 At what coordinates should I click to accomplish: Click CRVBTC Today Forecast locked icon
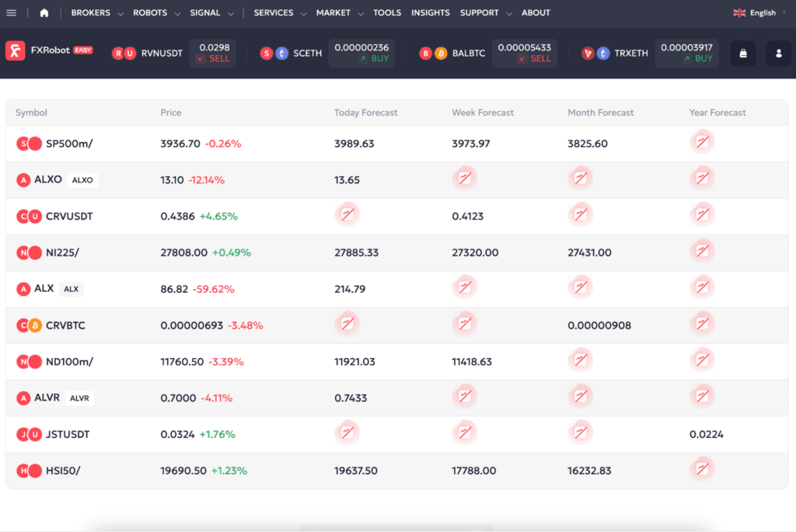(x=347, y=324)
